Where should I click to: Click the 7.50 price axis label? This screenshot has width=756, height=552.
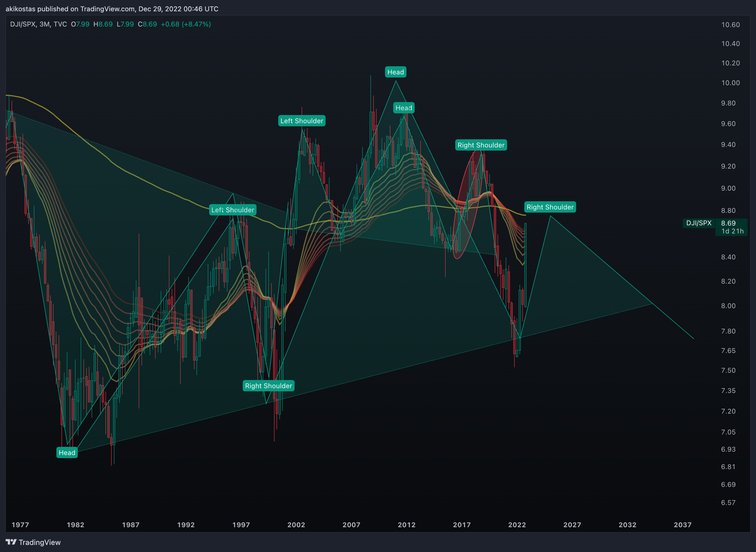728,370
